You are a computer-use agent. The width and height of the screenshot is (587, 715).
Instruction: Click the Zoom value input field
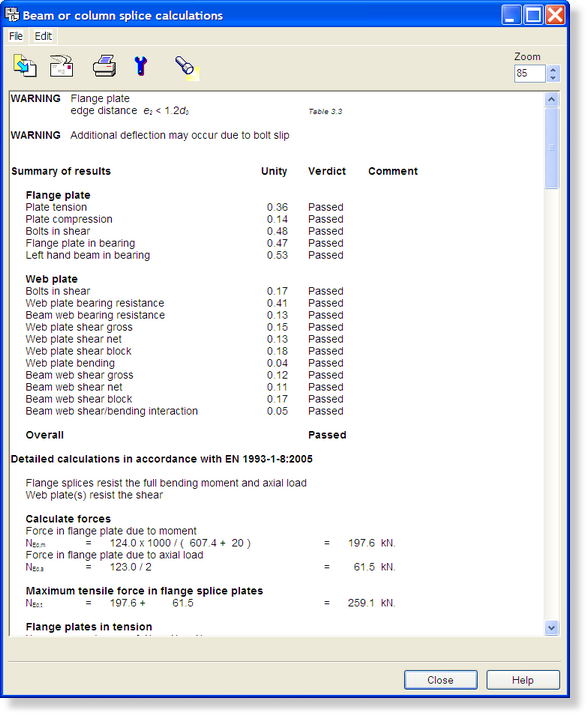pos(530,73)
